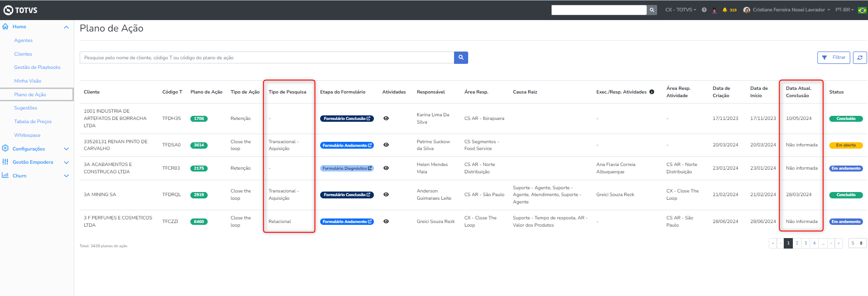Click the blue search button beside the plan search field
The image size is (868, 296).
tap(461, 57)
